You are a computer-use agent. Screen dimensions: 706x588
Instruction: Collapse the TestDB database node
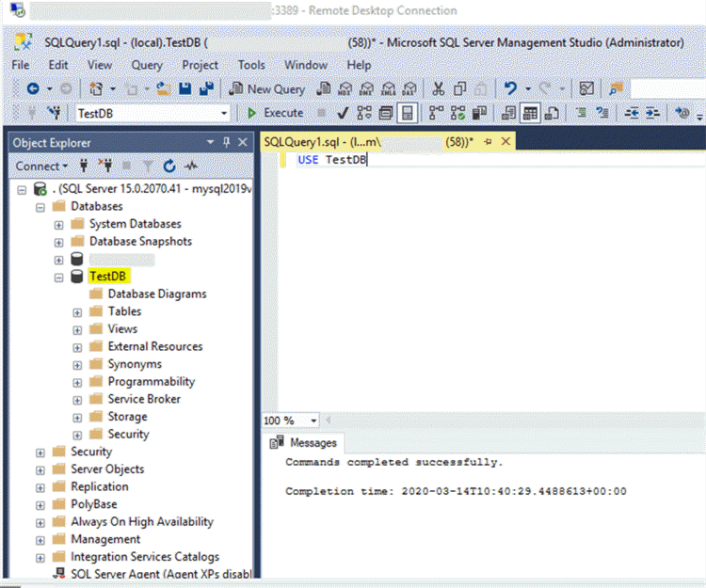tap(59, 278)
